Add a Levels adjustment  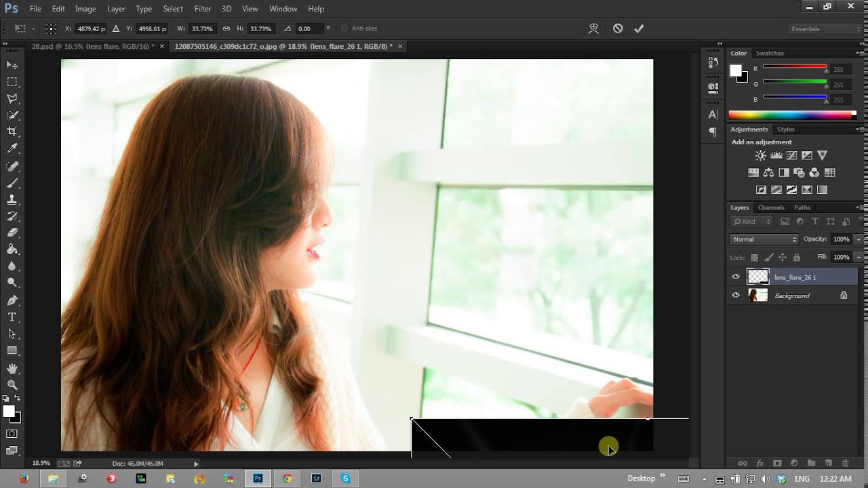tap(776, 156)
